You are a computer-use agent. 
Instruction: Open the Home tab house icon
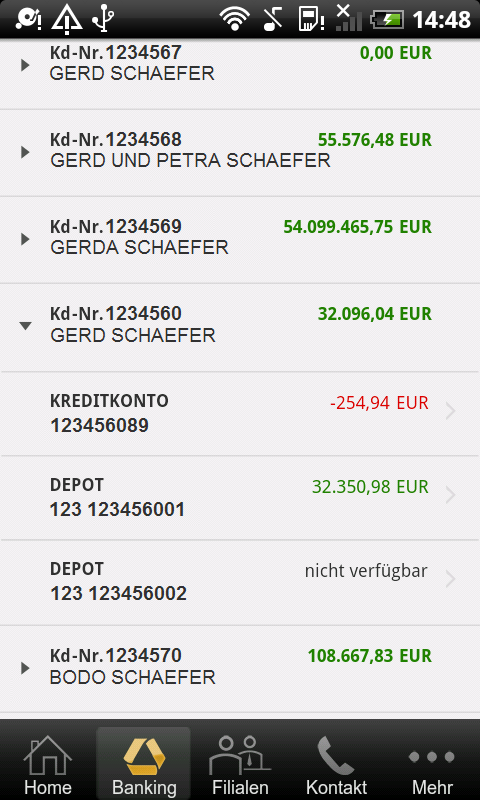pos(48,755)
